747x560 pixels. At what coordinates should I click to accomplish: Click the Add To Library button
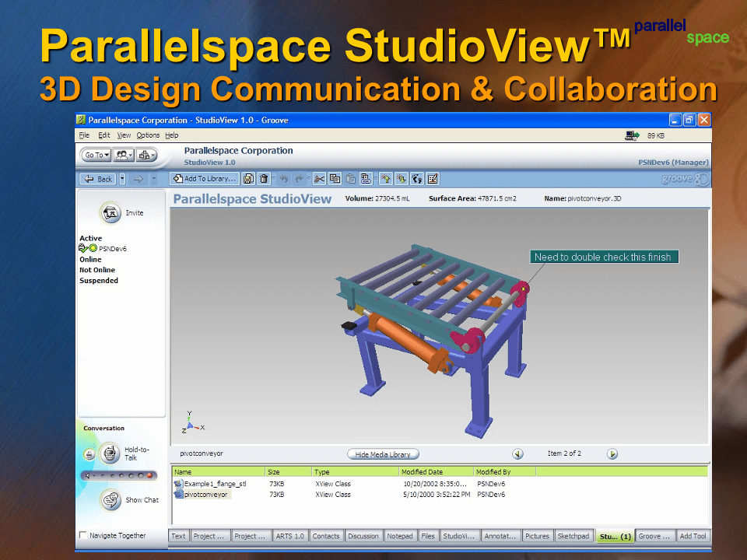[205, 179]
